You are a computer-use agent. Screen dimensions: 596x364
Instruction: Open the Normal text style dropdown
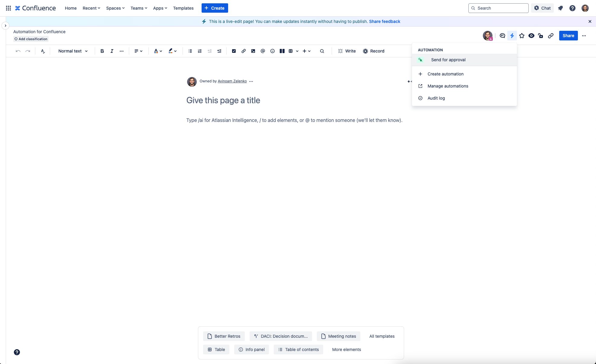[x=72, y=51]
